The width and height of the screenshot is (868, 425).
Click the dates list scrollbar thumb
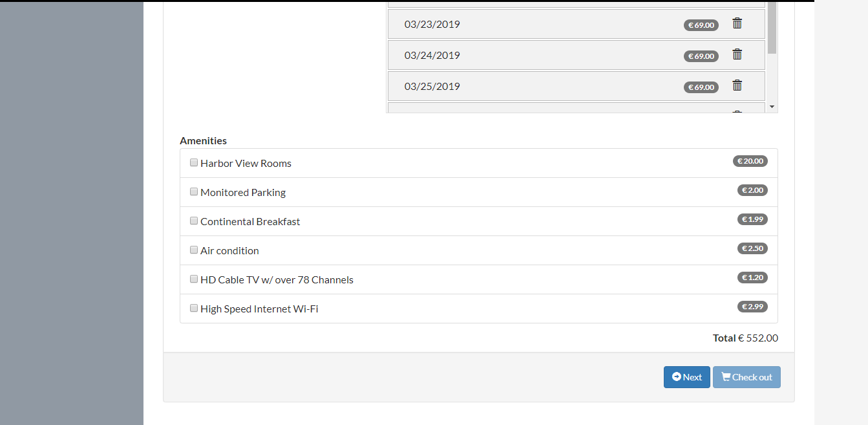pyautogui.click(x=772, y=27)
